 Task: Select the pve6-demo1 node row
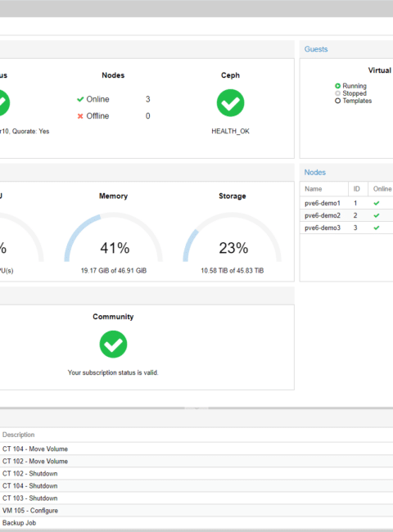346,203
